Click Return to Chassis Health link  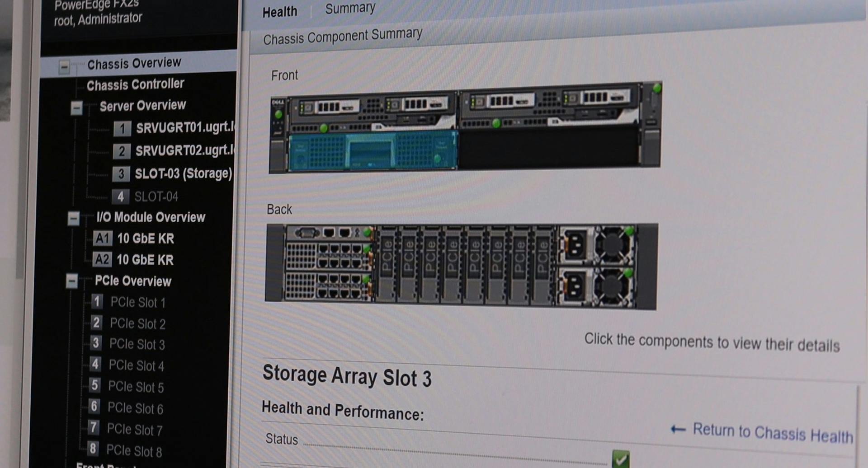coord(762,432)
